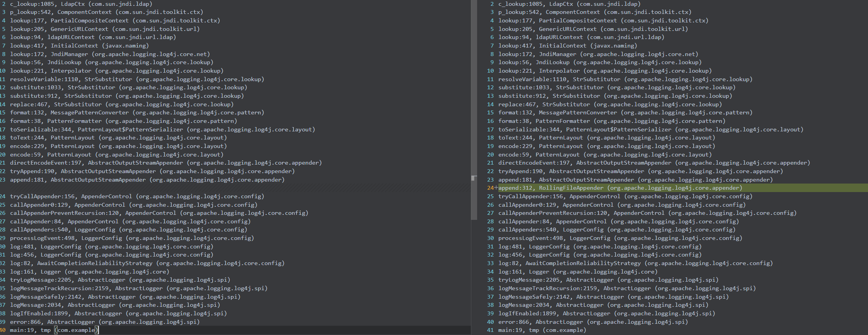Click the small diff marker on center scrollbar
Image resolution: width=868 pixels, height=335 pixels.
474,178
